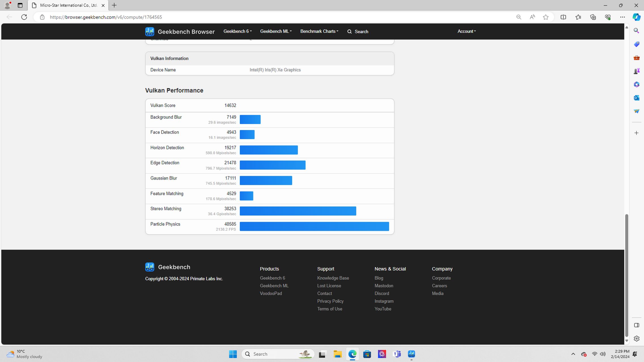Open the Media footer link

(x=438, y=293)
